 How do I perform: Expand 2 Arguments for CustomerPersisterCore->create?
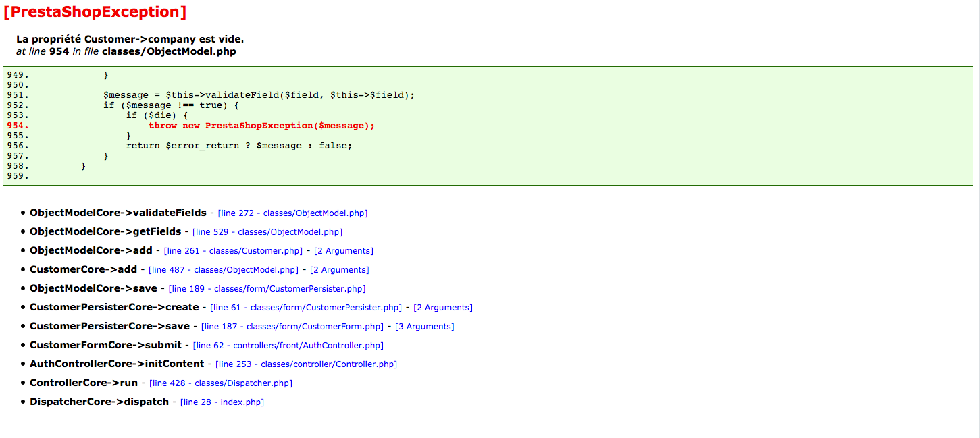pyautogui.click(x=443, y=308)
